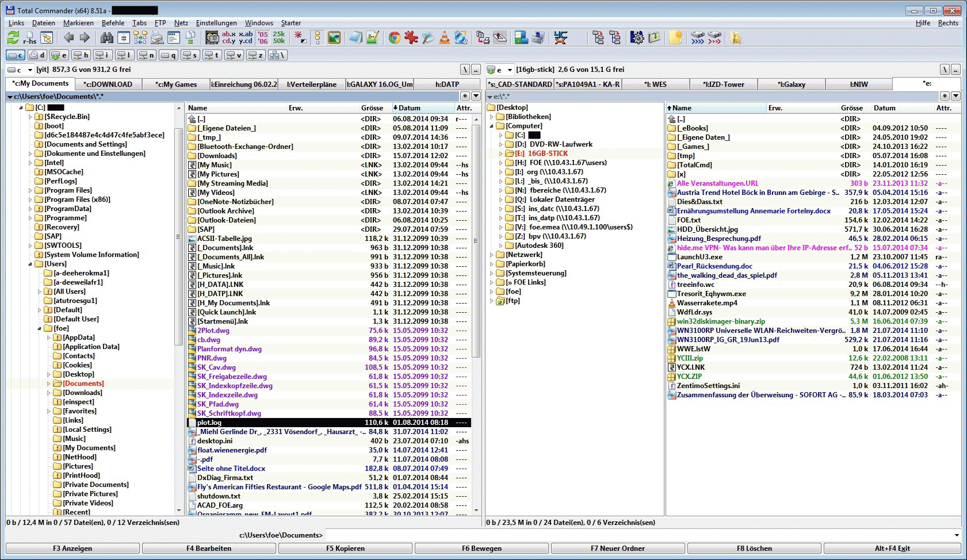Click the new folder with star icon
The height and width of the screenshot is (560, 967).
click(675, 38)
